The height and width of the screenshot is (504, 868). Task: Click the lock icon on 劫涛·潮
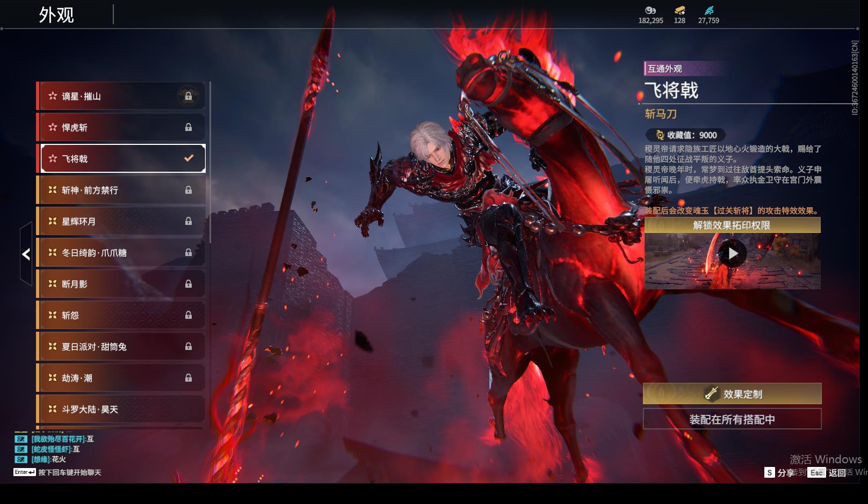point(189,378)
